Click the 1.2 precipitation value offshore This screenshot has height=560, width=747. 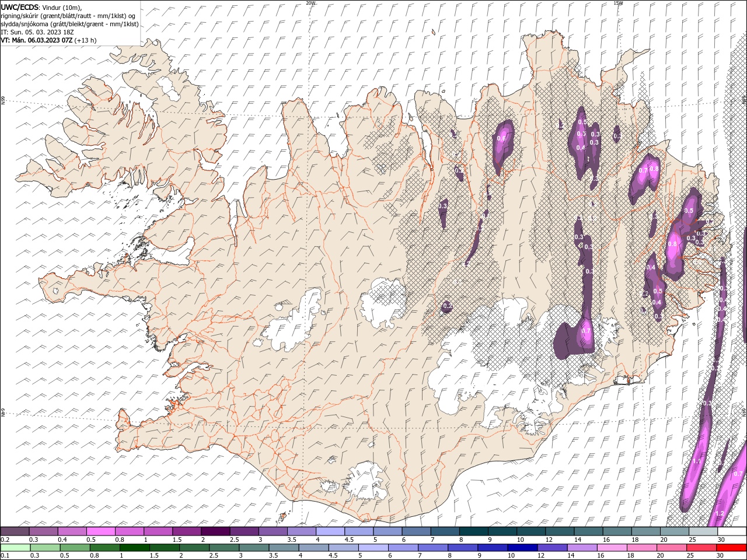(x=719, y=514)
